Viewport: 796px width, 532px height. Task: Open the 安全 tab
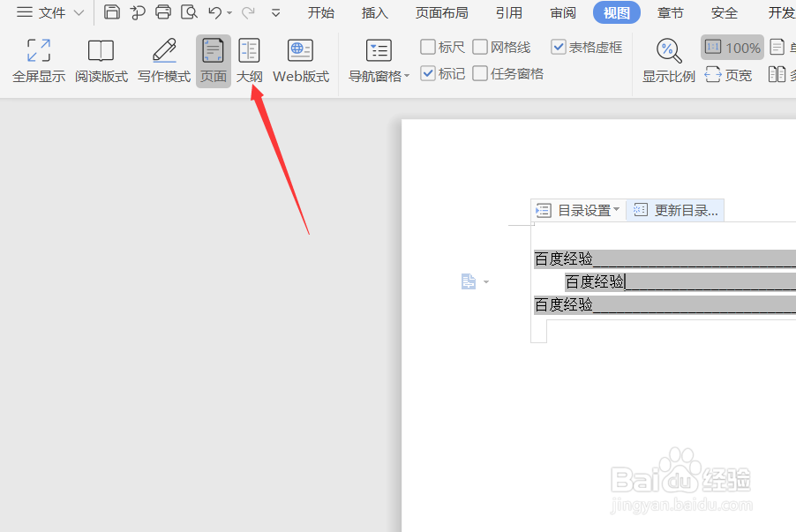point(725,12)
